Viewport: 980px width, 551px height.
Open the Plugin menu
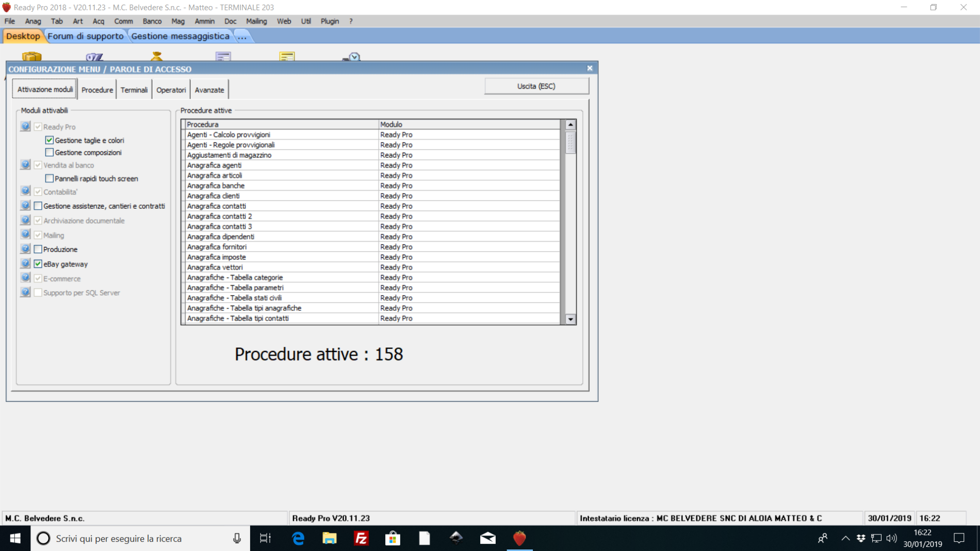tap(330, 21)
